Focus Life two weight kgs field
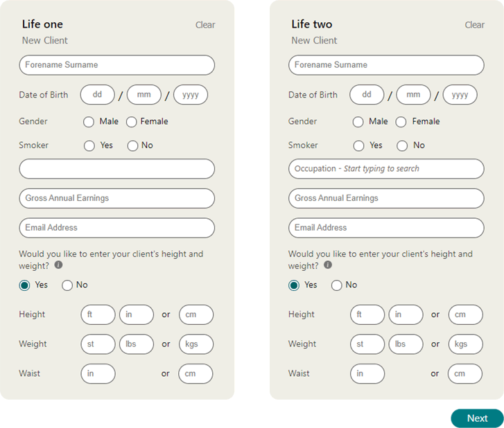This screenshot has width=504, height=428. click(465, 344)
